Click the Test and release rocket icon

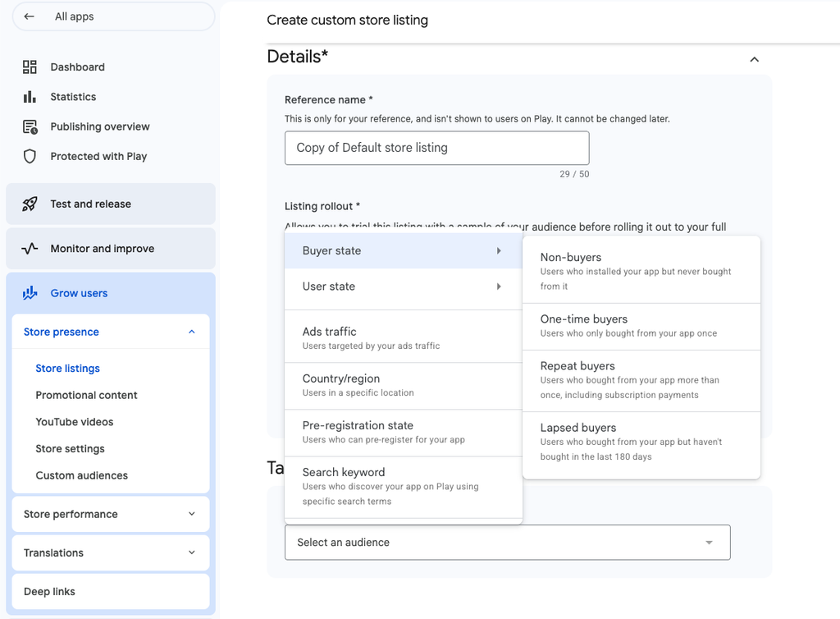click(x=30, y=204)
